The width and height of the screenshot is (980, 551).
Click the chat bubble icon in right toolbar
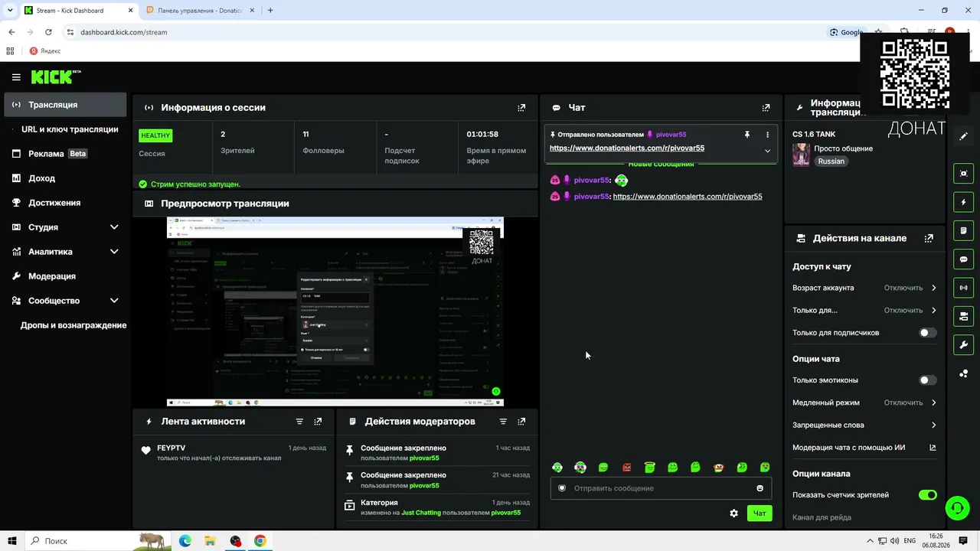(x=964, y=259)
